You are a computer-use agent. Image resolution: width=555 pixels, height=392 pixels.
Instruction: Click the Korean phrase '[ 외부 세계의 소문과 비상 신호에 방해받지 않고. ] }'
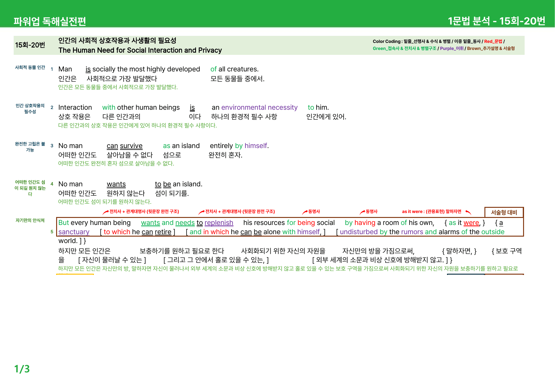[x=382, y=260]
